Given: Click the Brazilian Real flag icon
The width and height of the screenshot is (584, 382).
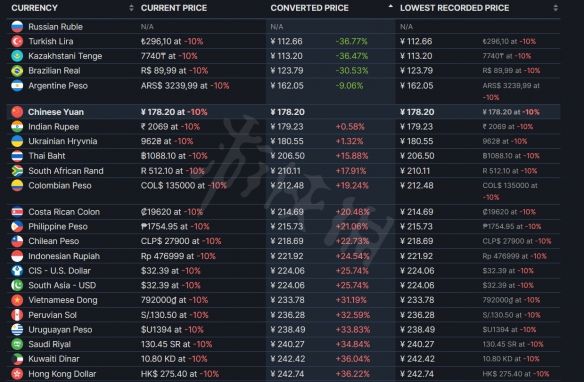Looking at the screenshot, I should [17, 71].
